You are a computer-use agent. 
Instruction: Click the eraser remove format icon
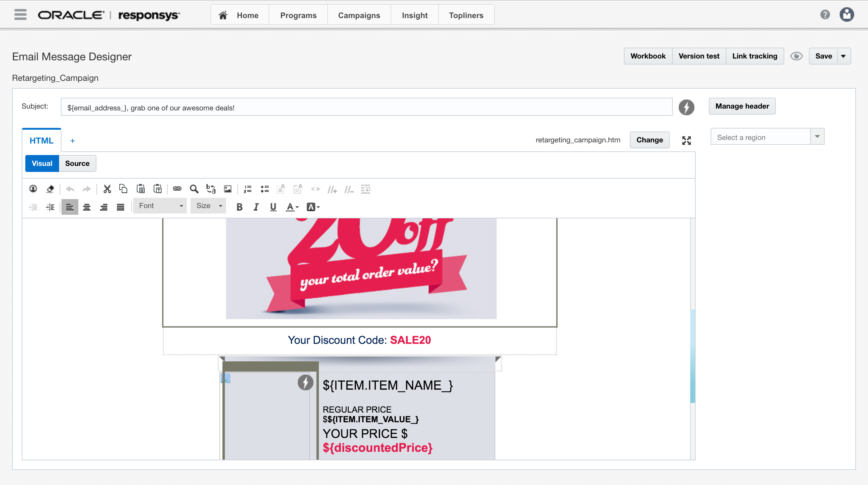tap(50, 189)
